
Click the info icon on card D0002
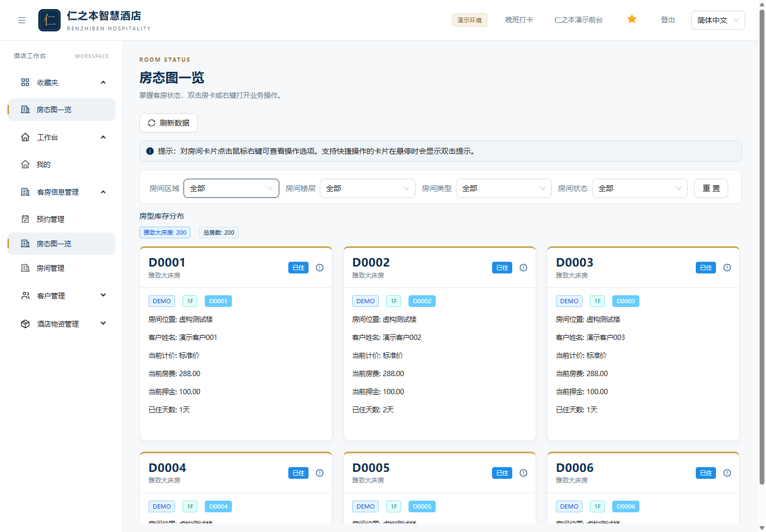[x=523, y=268]
